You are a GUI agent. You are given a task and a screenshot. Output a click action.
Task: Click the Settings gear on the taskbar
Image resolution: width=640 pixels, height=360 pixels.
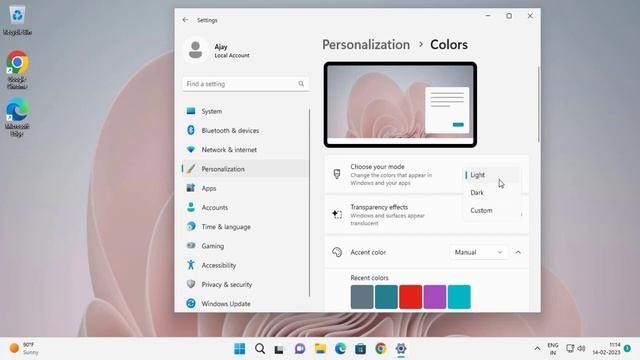pos(401,349)
